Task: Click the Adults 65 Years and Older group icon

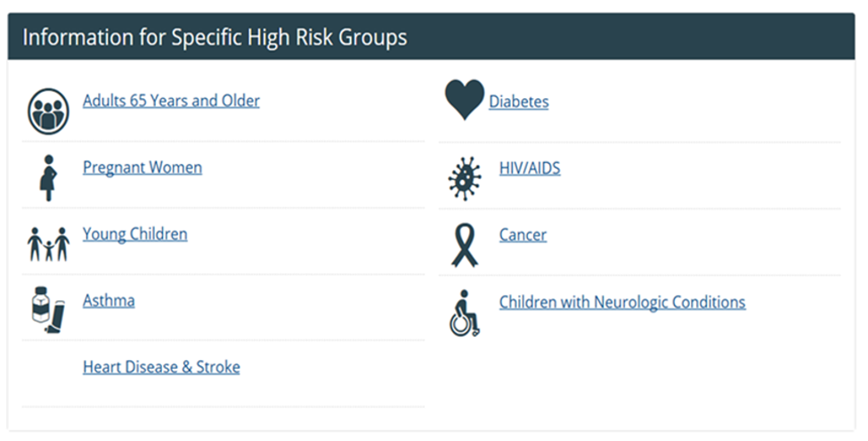Action: [x=48, y=111]
